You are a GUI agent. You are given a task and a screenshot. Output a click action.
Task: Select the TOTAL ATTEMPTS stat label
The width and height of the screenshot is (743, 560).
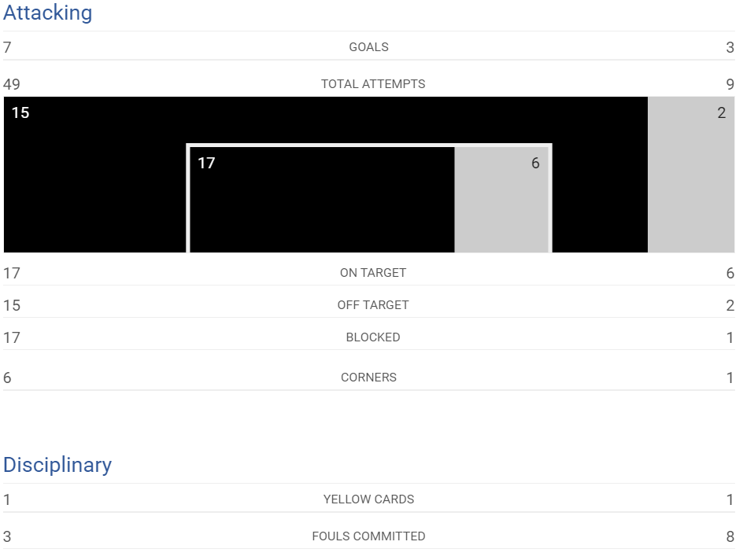pyautogui.click(x=373, y=84)
